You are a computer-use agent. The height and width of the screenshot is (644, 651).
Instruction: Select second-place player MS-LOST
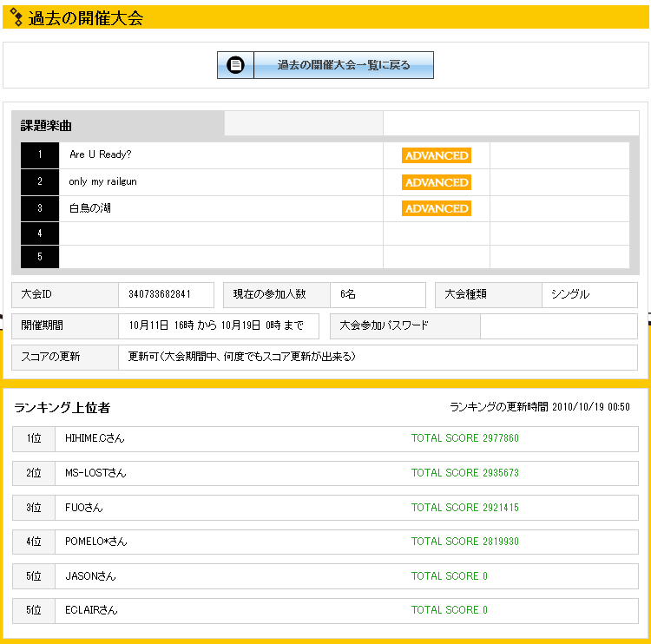coord(95,473)
